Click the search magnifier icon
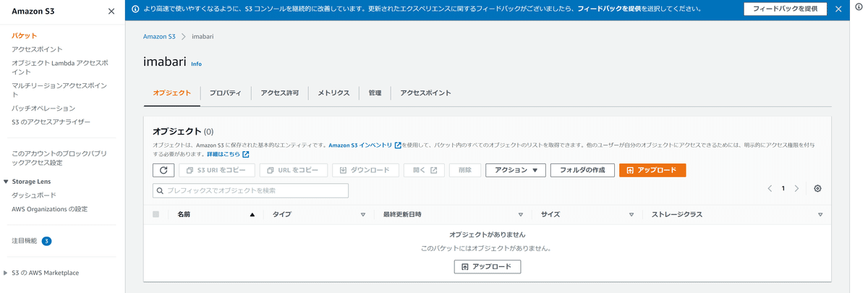 [x=160, y=190]
